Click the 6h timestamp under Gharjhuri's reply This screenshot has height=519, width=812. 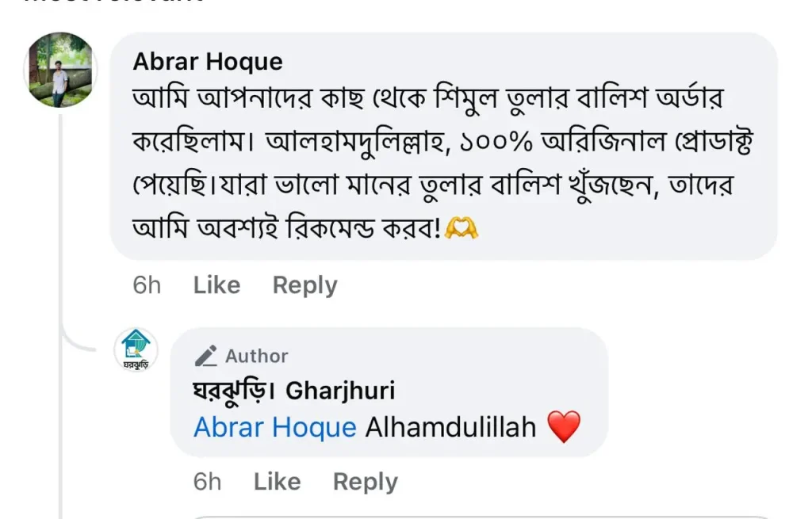(207, 482)
